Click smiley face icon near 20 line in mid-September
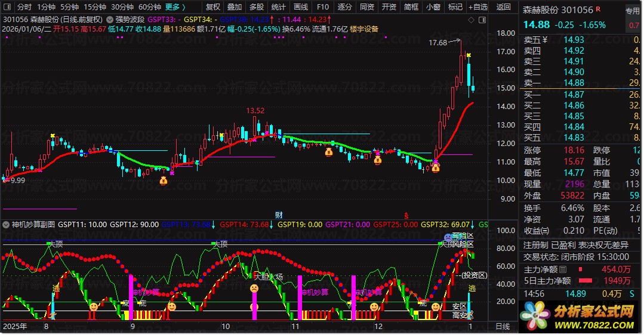The width and height of the screenshot is (644, 335). tap(172, 306)
